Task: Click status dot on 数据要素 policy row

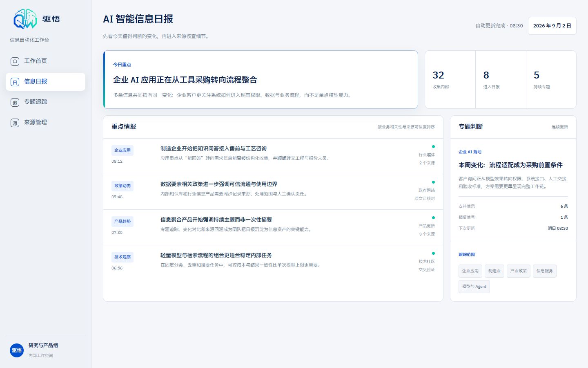Action: coord(433,182)
